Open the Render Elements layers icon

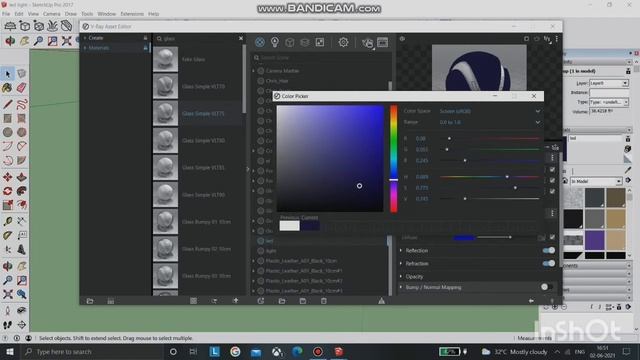point(304,42)
